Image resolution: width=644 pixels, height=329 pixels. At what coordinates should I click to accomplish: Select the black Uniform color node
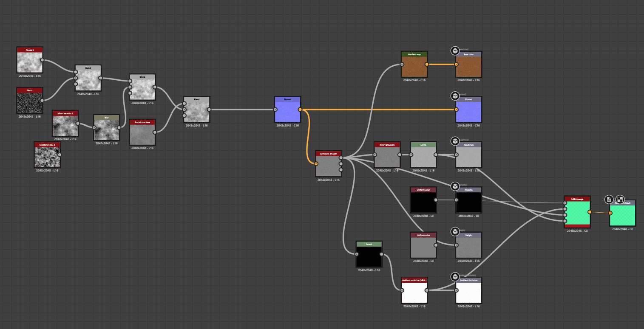point(423,200)
